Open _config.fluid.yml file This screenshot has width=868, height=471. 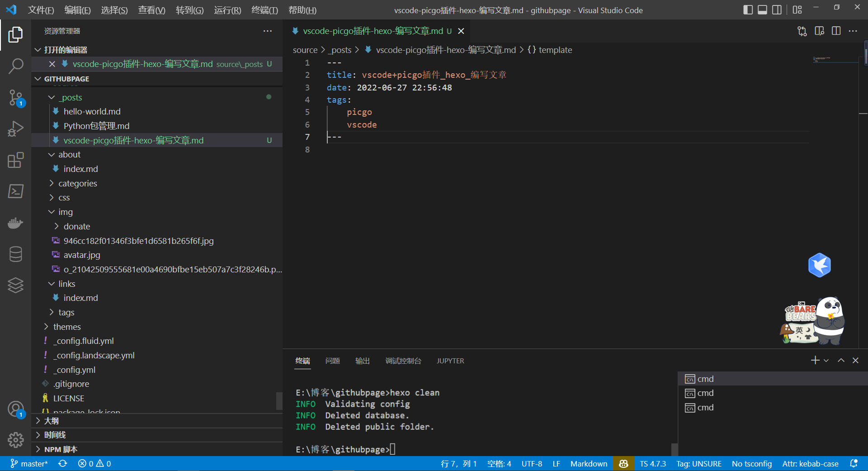tap(157, 341)
